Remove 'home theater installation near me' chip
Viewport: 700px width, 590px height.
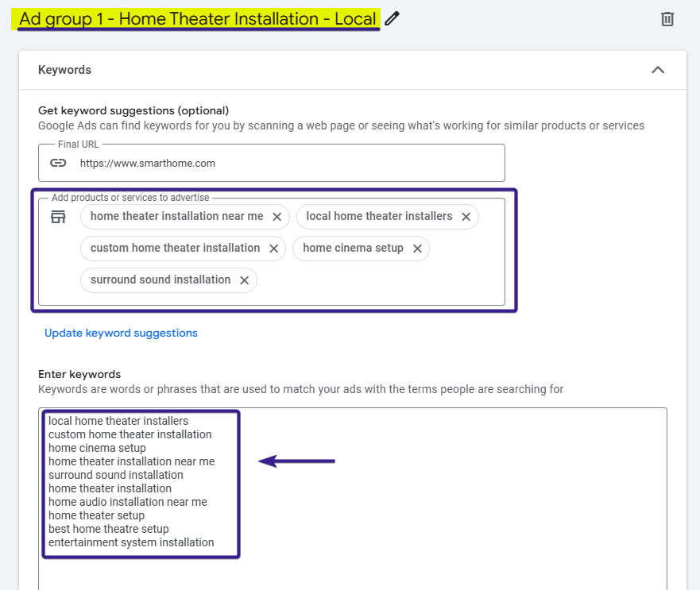pyautogui.click(x=277, y=217)
